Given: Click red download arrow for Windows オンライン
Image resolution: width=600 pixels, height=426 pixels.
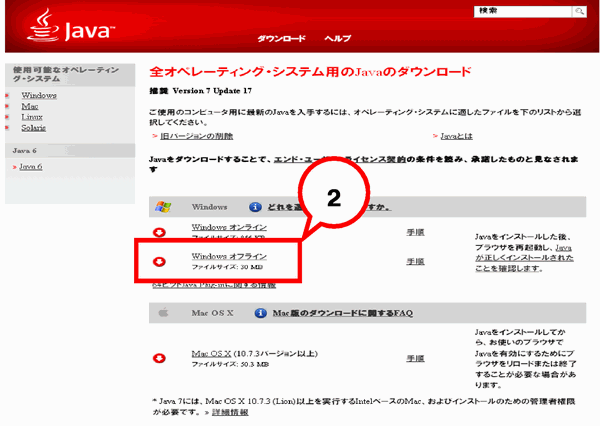Looking at the screenshot, I should (159, 232).
